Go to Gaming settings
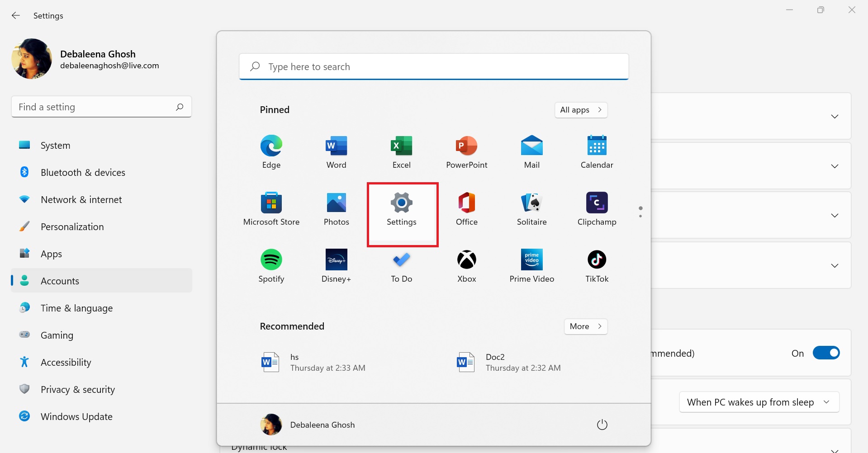Screen dimensions: 868x453 coord(102,335)
